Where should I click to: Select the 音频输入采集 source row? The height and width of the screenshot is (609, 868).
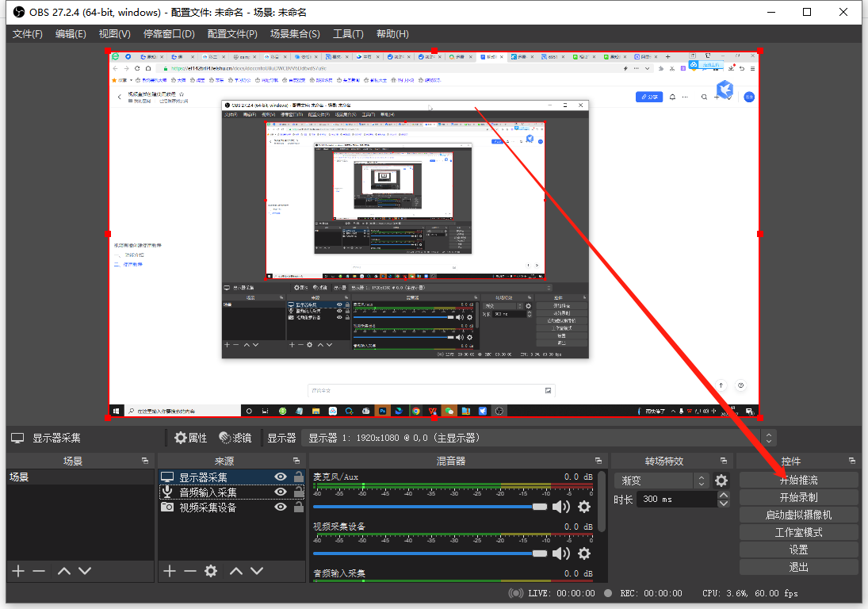coord(231,492)
